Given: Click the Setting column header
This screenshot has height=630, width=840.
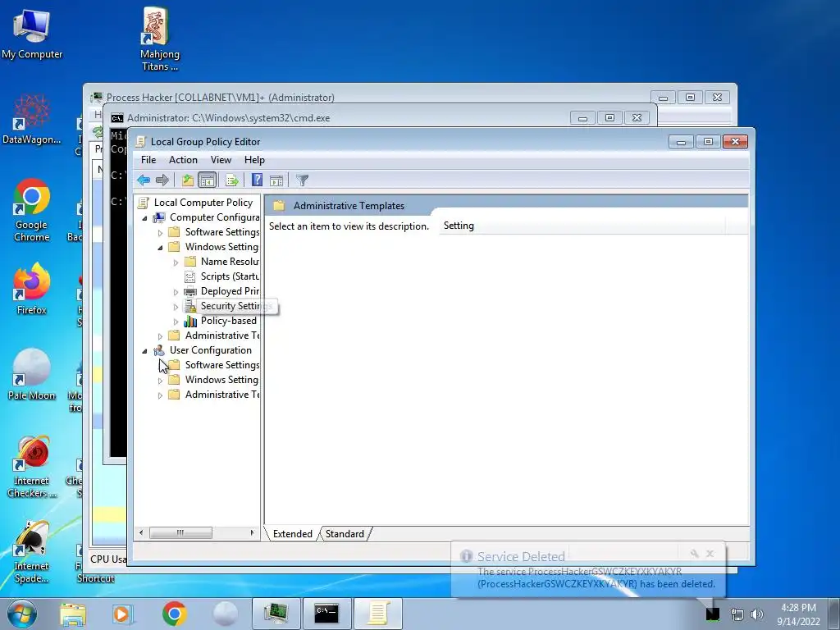Looking at the screenshot, I should 582,226.
